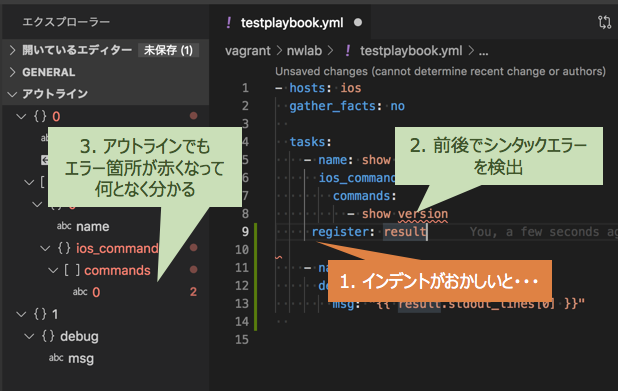Click the object icon beside outline 0
The width and height of the screenshot is (618, 391).
pos(40,116)
